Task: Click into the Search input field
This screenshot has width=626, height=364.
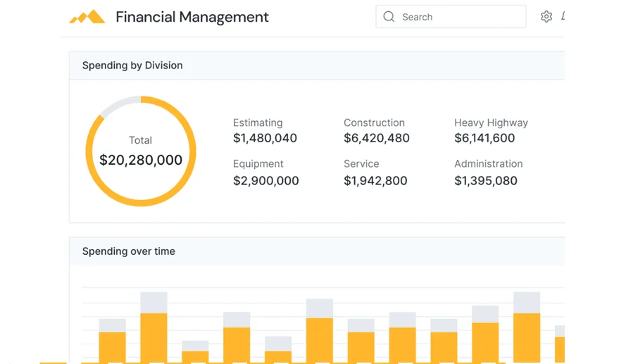Action: point(458,17)
